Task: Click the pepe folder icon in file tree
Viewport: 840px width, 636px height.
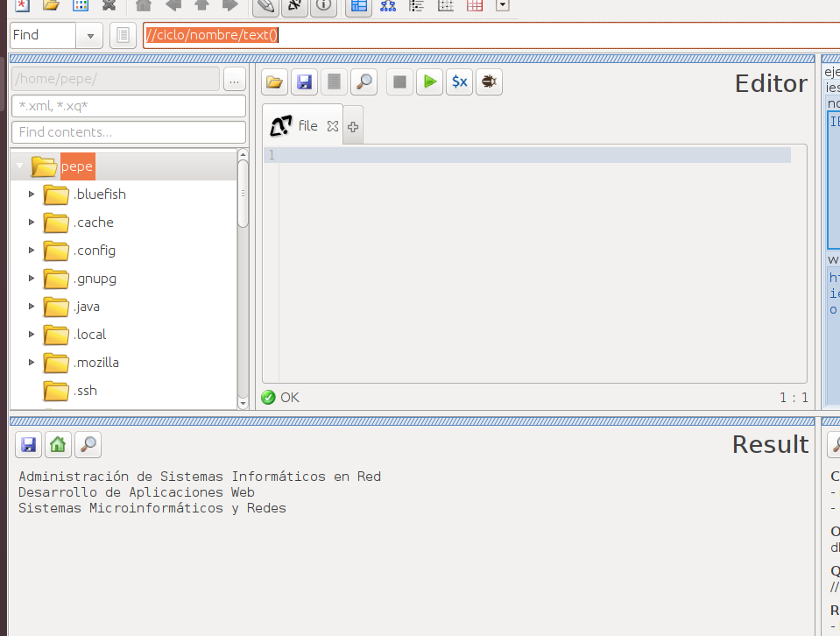Action: pyautogui.click(x=44, y=166)
